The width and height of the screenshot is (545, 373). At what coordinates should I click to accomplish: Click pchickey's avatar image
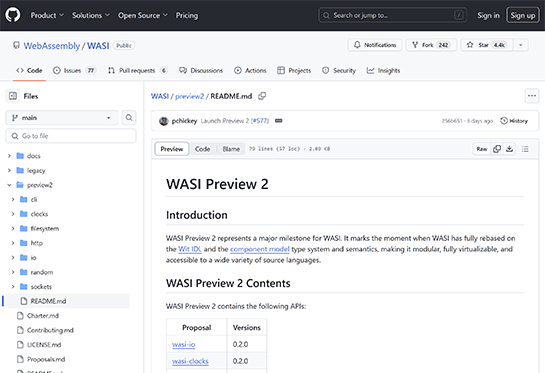pyautogui.click(x=164, y=121)
